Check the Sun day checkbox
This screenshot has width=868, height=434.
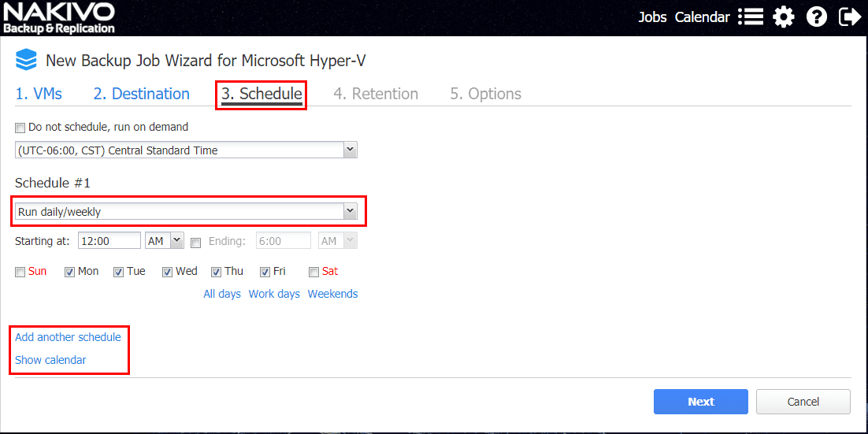tap(20, 273)
